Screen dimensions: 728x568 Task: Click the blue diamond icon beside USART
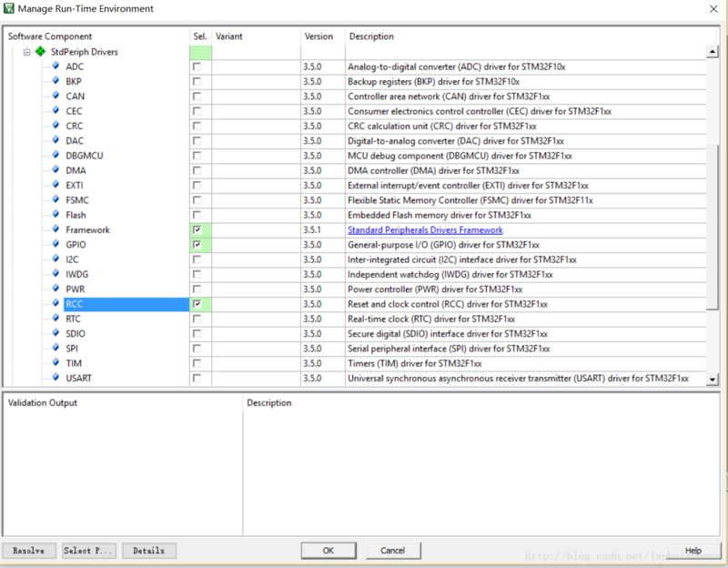56,378
